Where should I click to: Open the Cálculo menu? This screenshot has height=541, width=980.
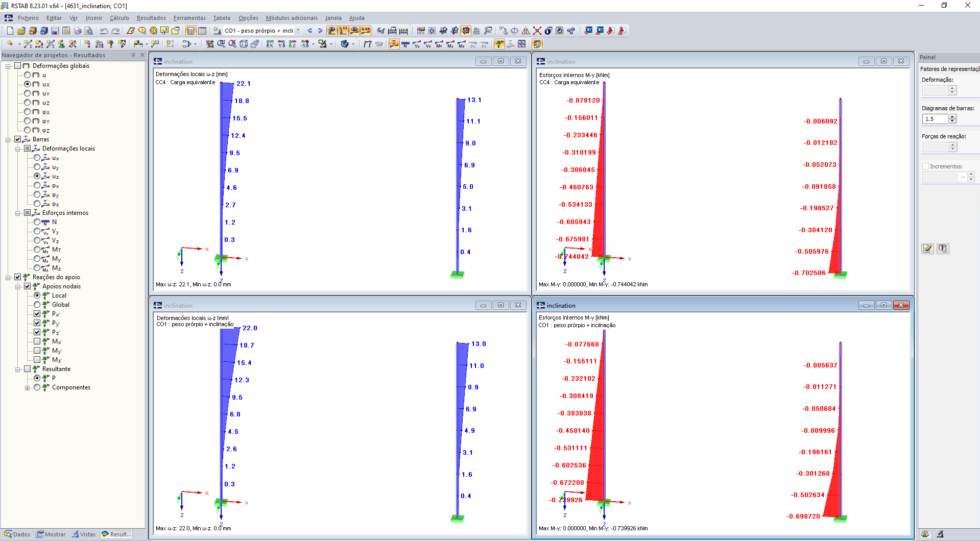point(119,18)
